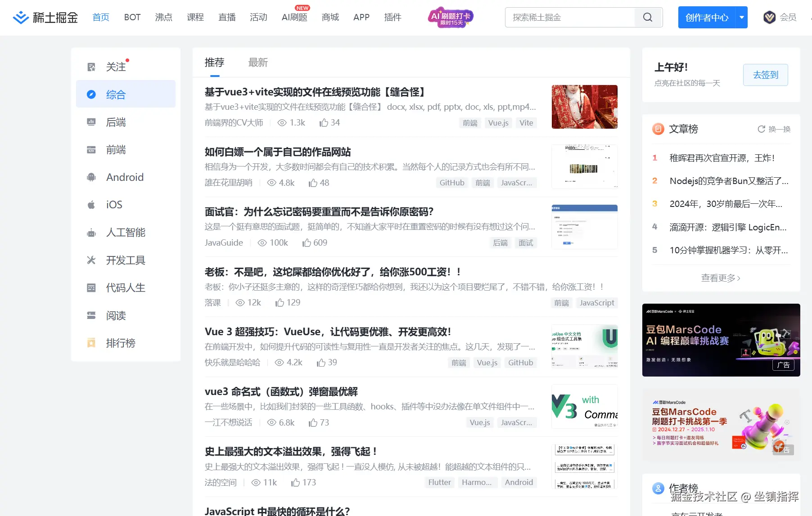This screenshot has height=516, width=812.
Task: Expand 查看更多 under 文章榜
Action: (721, 278)
